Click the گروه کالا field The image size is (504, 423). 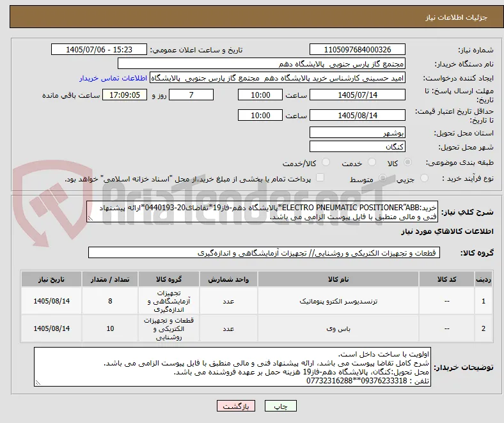coord(264,253)
